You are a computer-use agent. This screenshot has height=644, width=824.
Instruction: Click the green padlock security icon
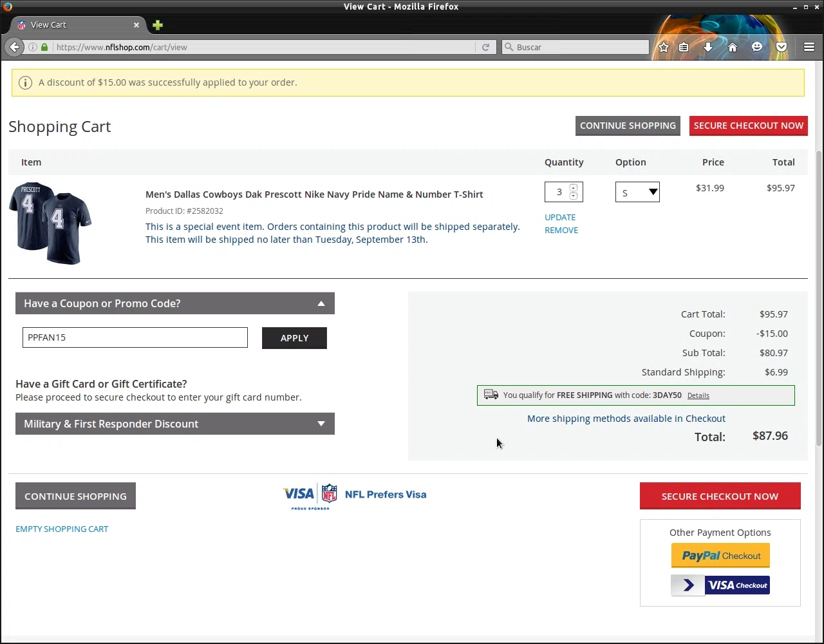click(44, 47)
